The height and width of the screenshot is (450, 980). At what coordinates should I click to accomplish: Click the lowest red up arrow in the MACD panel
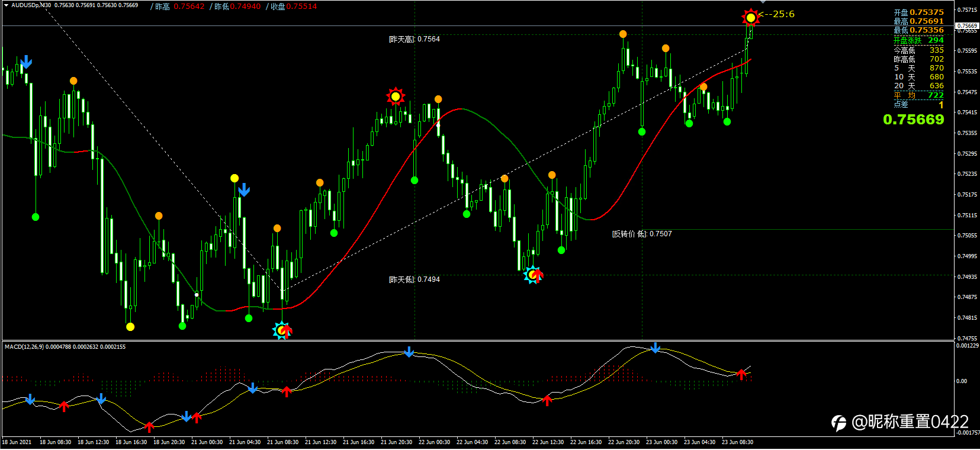pyautogui.click(x=149, y=426)
